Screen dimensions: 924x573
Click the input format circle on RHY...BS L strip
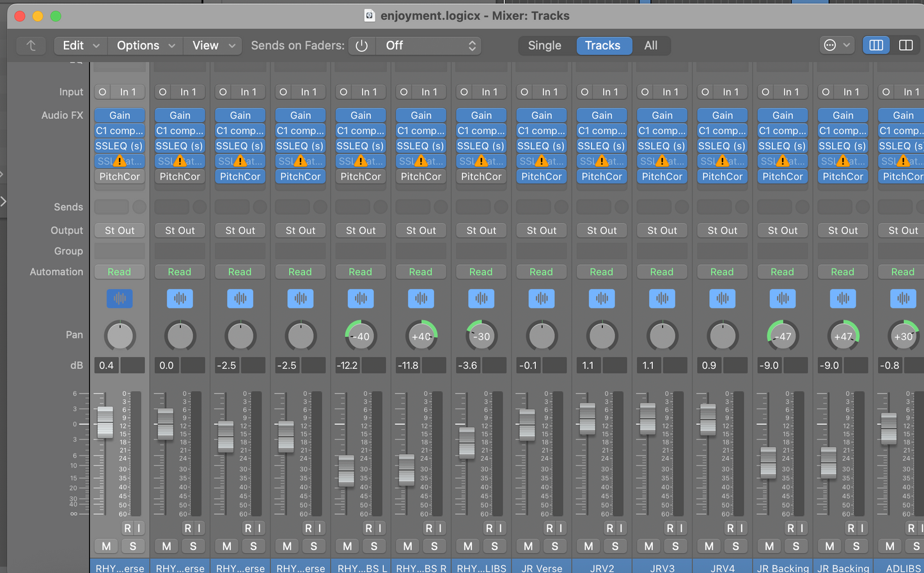(343, 92)
